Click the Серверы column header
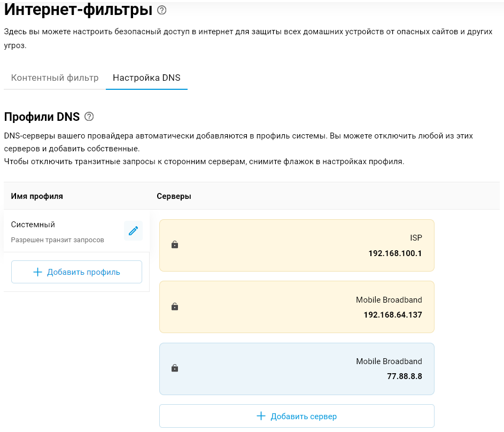The image size is (504, 432). click(x=174, y=196)
